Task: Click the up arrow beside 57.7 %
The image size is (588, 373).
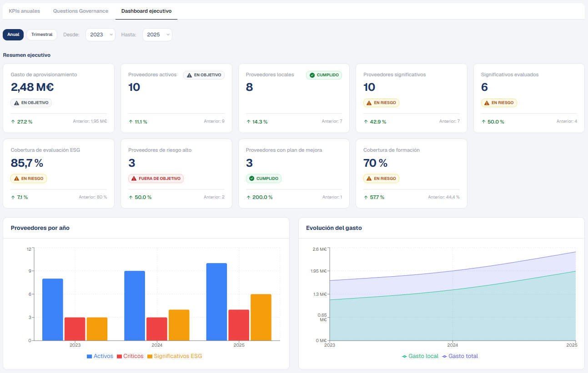Action: coord(366,197)
